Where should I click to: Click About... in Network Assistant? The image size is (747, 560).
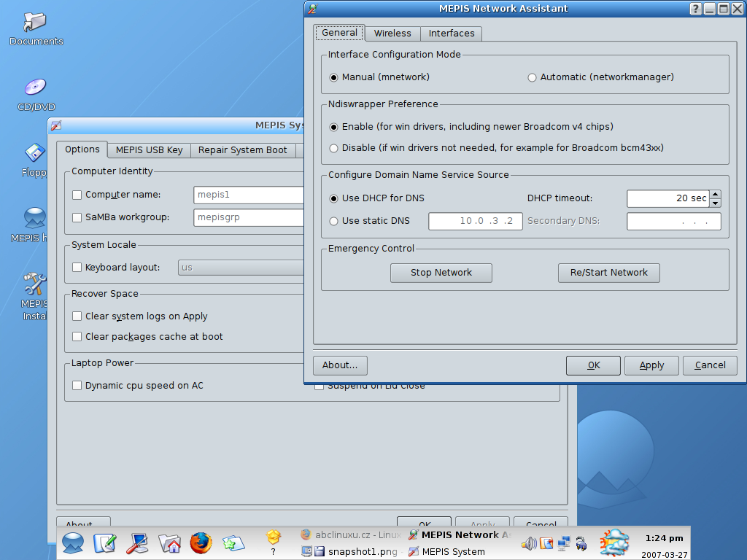tap(340, 365)
